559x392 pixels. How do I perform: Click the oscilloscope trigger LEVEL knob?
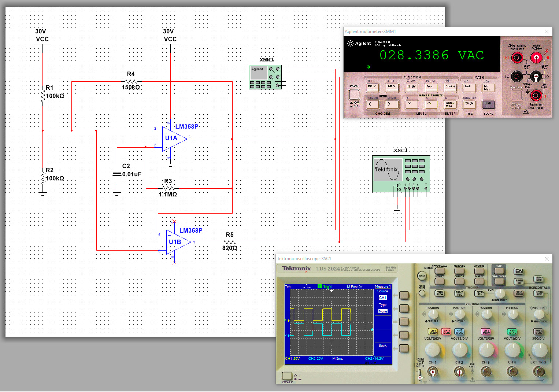pyautogui.click(x=499, y=294)
